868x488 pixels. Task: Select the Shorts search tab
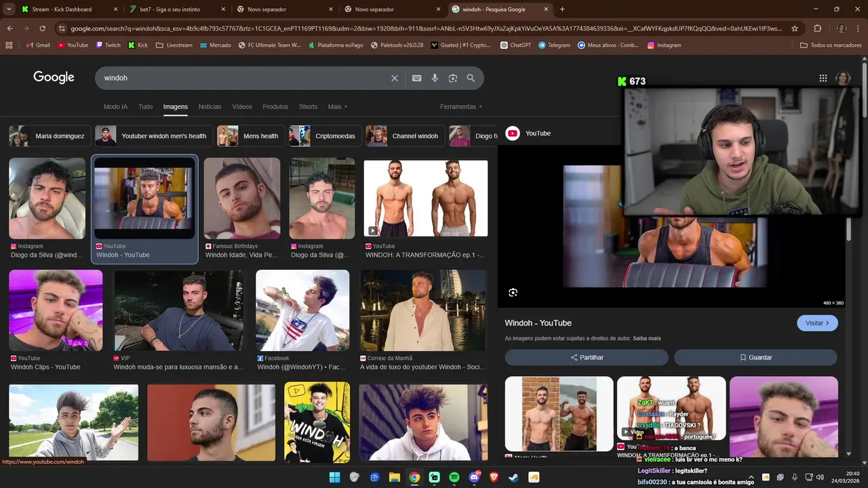pyautogui.click(x=308, y=106)
